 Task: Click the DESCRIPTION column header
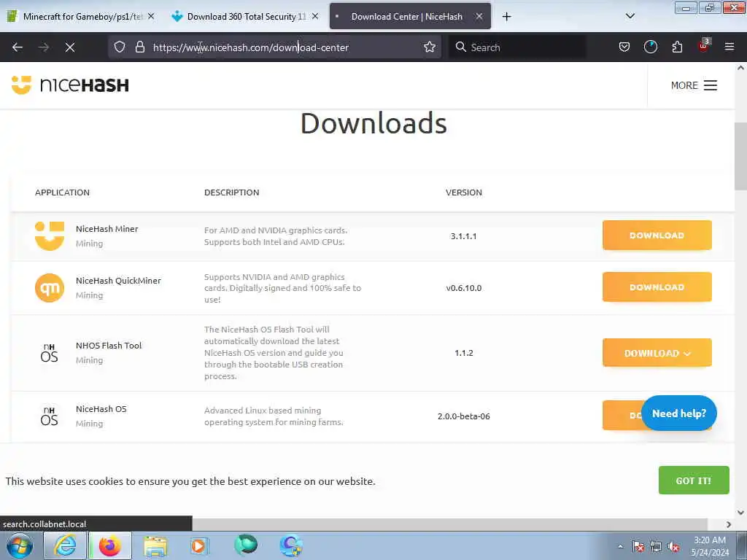[x=231, y=192]
